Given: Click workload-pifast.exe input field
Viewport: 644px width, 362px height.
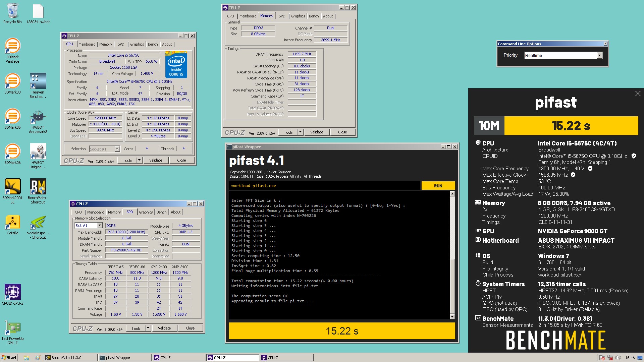Looking at the screenshot, I should [x=324, y=186].
